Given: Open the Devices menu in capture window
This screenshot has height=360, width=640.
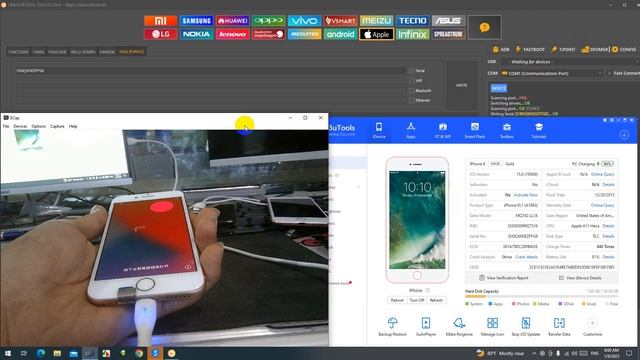Looking at the screenshot, I should click(x=20, y=126).
